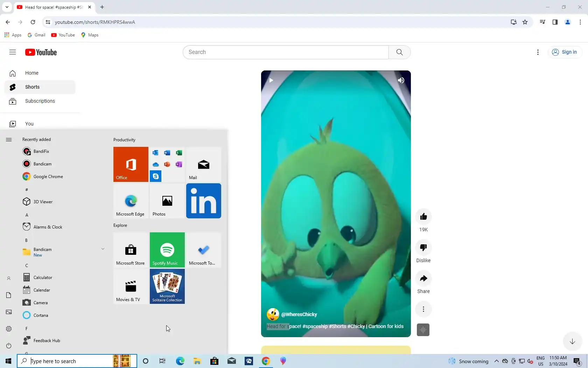Image resolution: width=588 pixels, height=368 pixels.
Task: Open BandiFix from Recently added
Action: 63,151
